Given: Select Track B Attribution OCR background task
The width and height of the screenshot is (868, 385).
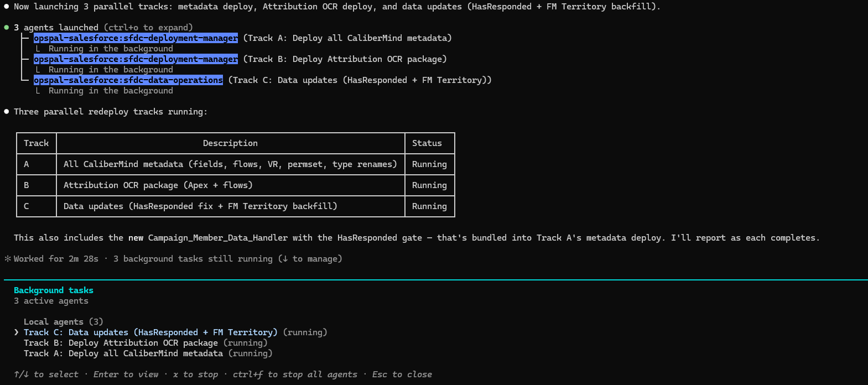Looking at the screenshot, I should [145, 343].
